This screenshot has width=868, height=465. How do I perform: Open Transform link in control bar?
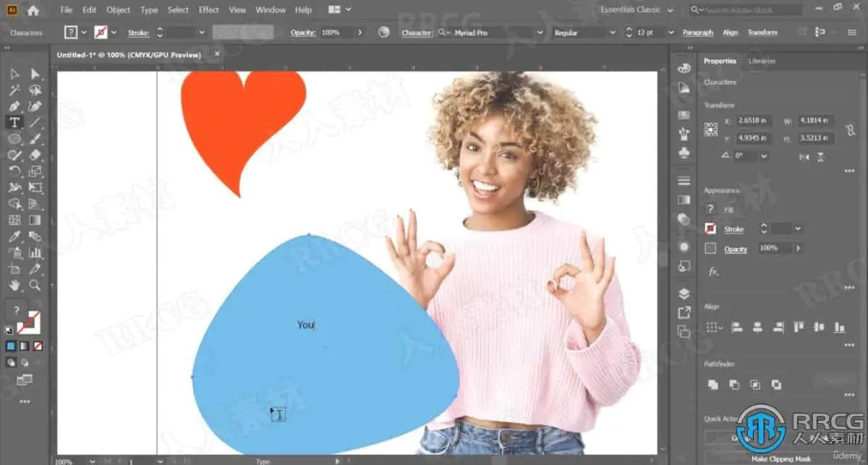pos(762,33)
